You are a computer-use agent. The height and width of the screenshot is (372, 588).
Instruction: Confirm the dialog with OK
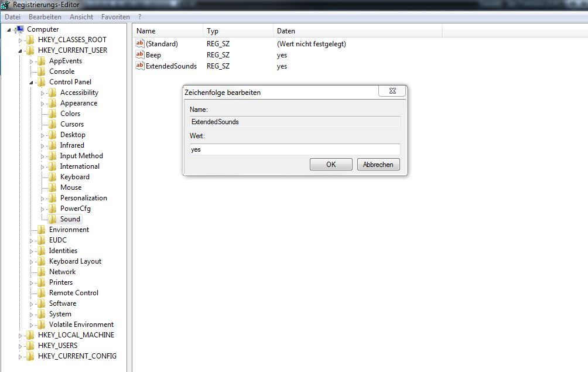(331, 165)
